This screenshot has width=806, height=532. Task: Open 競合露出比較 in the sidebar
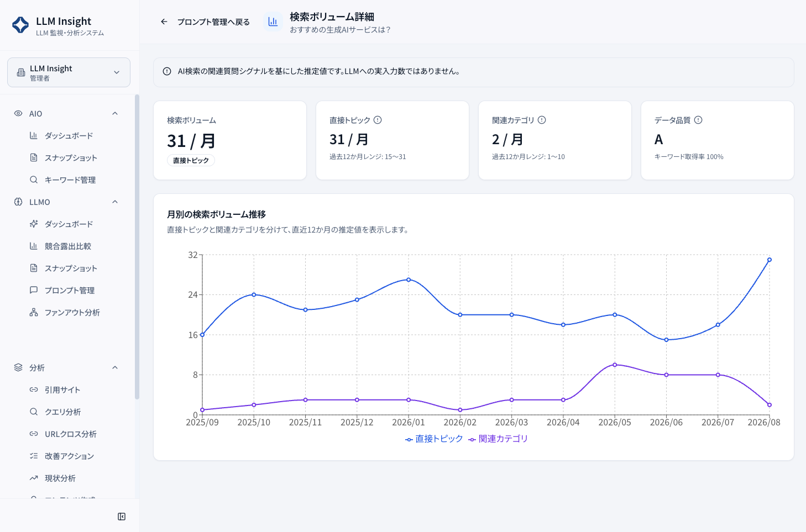click(x=68, y=246)
